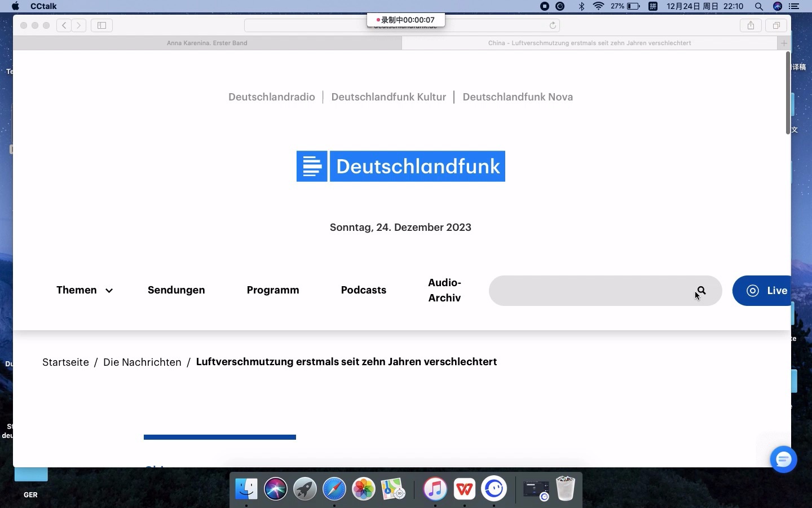Reload the page with the refresh icon

(553, 25)
